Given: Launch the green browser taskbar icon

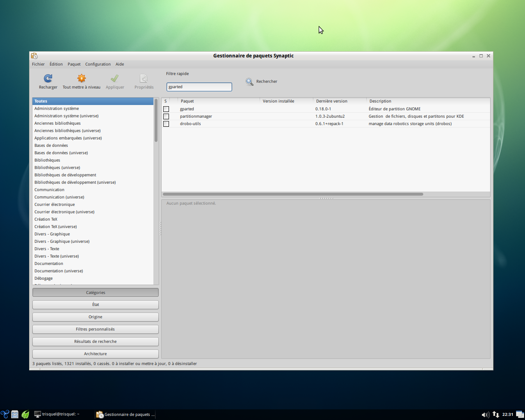Looking at the screenshot, I should [25, 414].
